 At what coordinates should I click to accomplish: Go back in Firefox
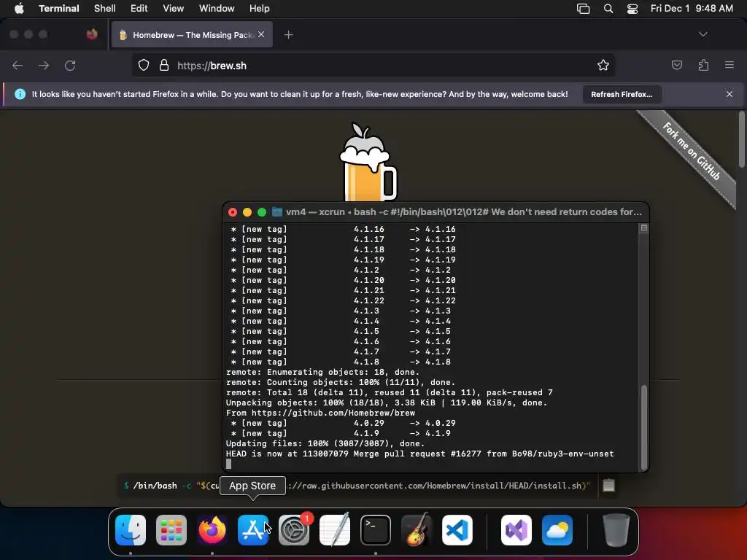tap(18, 65)
